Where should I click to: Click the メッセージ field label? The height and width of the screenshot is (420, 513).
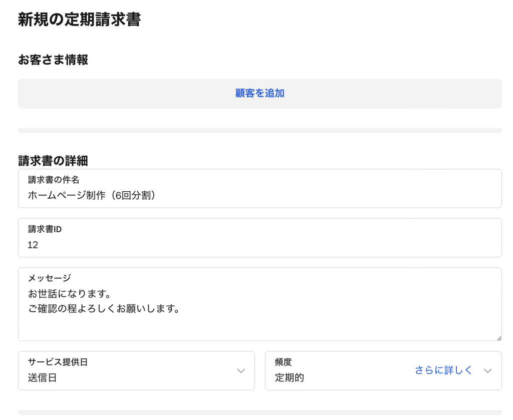[x=49, y=278]
